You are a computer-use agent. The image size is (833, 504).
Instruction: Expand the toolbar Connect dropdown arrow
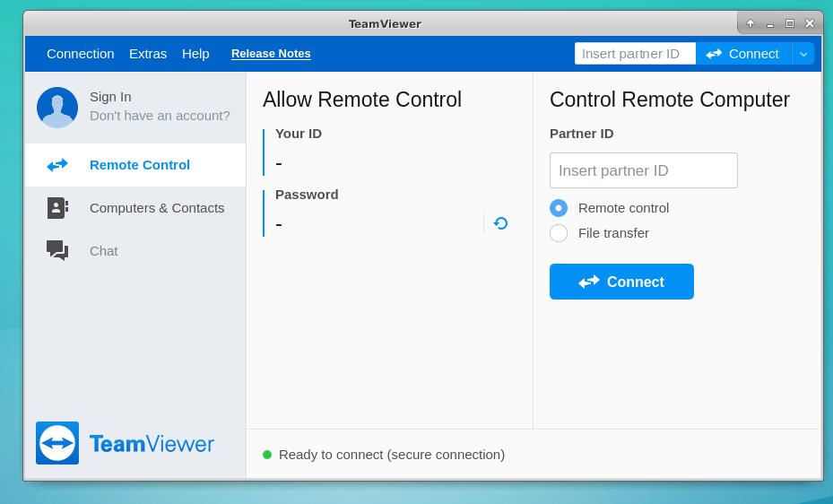pyautogui.click(x=803, y=54)
